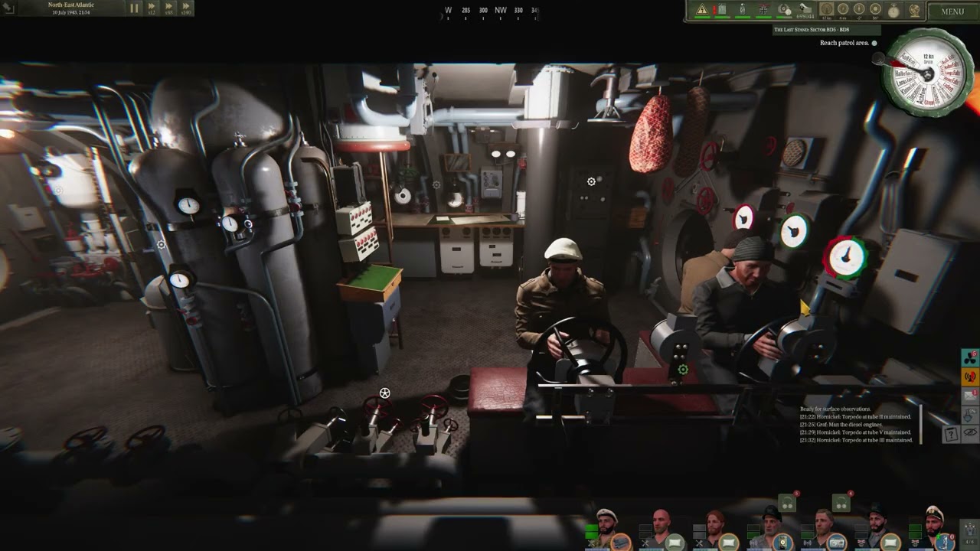Click the bald crewman's pillow rest icon
The image size is (980, 551).
coord(675,543)
